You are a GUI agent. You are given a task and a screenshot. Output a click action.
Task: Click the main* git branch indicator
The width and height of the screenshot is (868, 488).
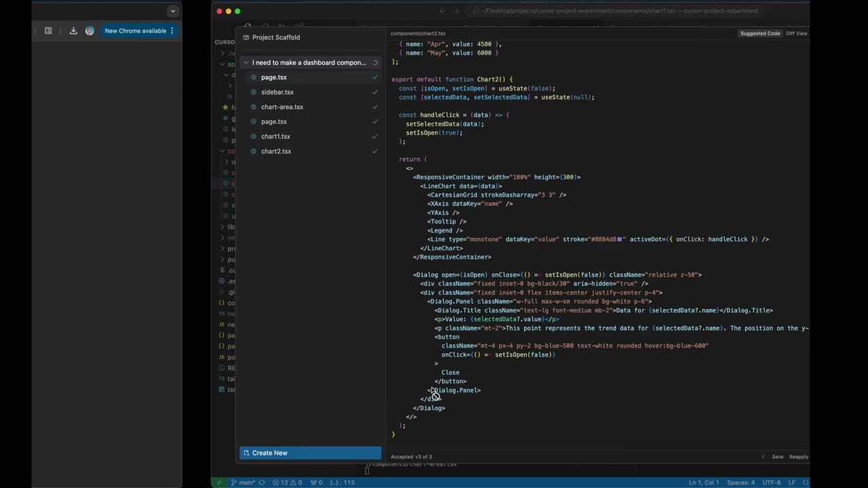(x=243, y=483)
